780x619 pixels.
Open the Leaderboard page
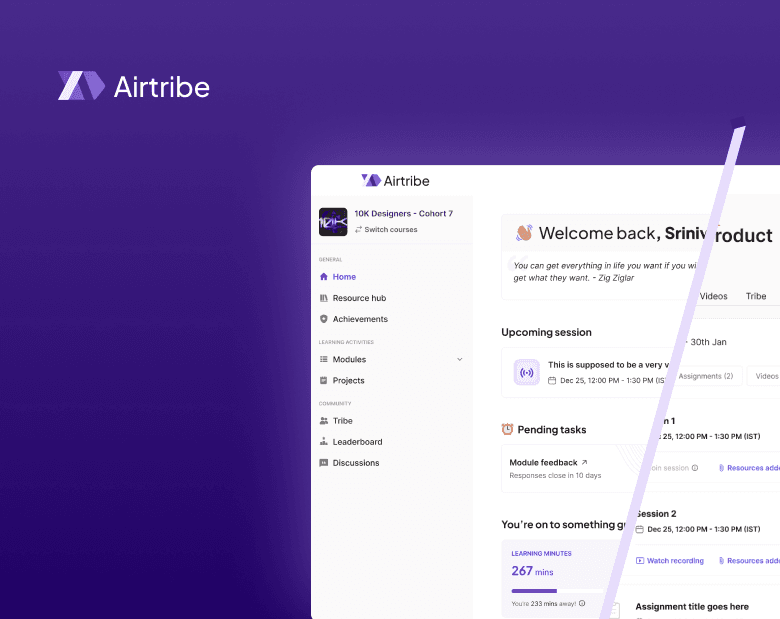coord(357,441)
